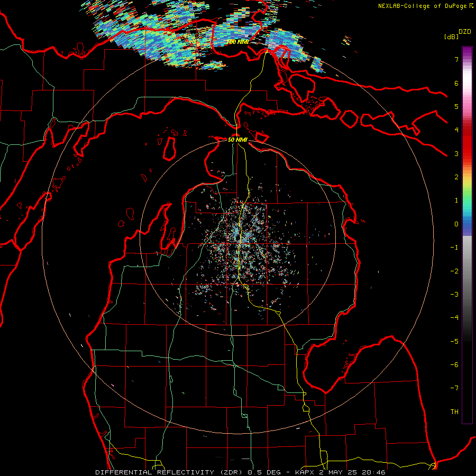Click the -4 value on the color scale

(x=454, y=318)
